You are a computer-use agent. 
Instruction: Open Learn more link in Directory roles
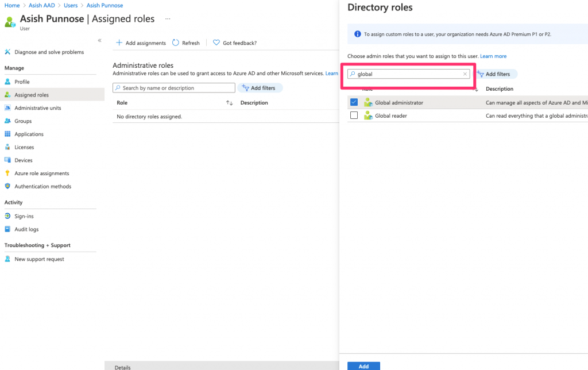point(493,56)
